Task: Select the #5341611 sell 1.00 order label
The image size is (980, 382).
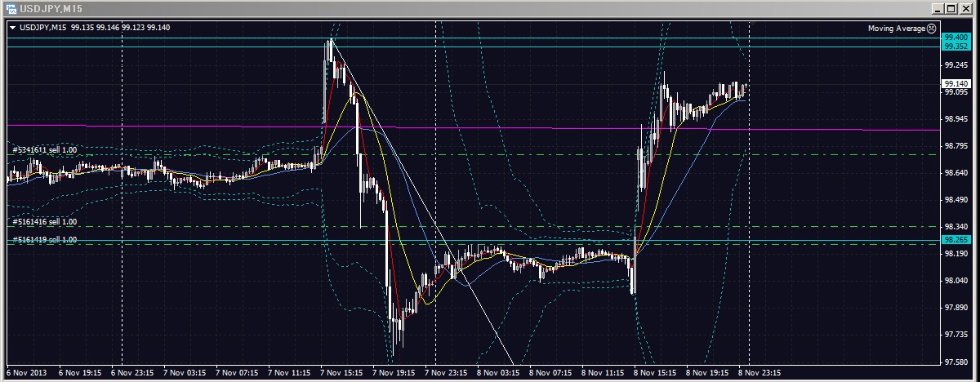Action: click(x=45, y=150)
